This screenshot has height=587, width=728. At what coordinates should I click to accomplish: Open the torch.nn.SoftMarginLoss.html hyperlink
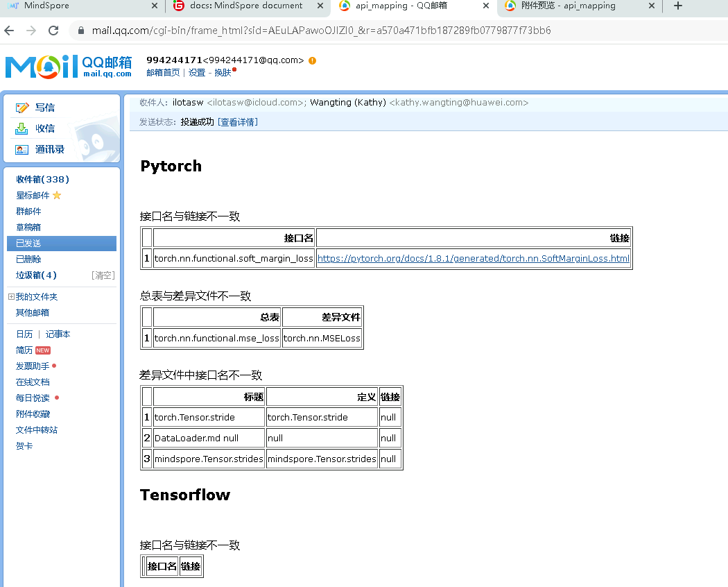pos(474,258)
